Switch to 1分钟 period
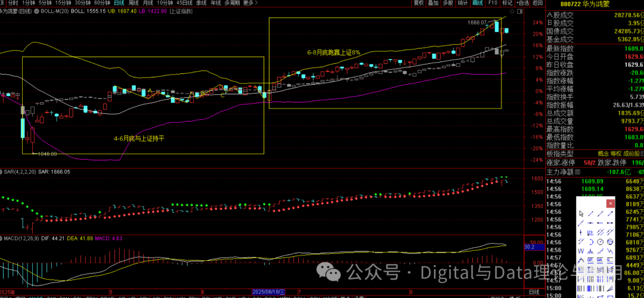 click(29, 3)
